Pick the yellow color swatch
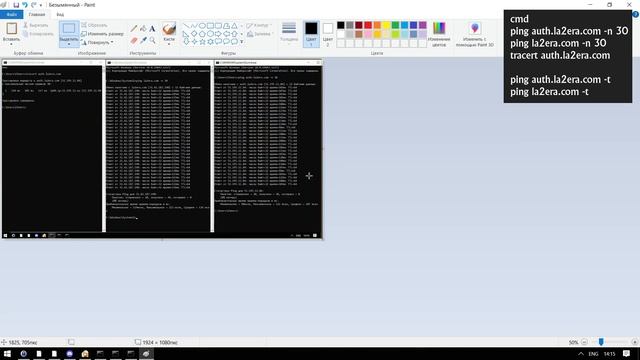The height and width of the screenshot is (360, 640). click(x=386, y=25)
